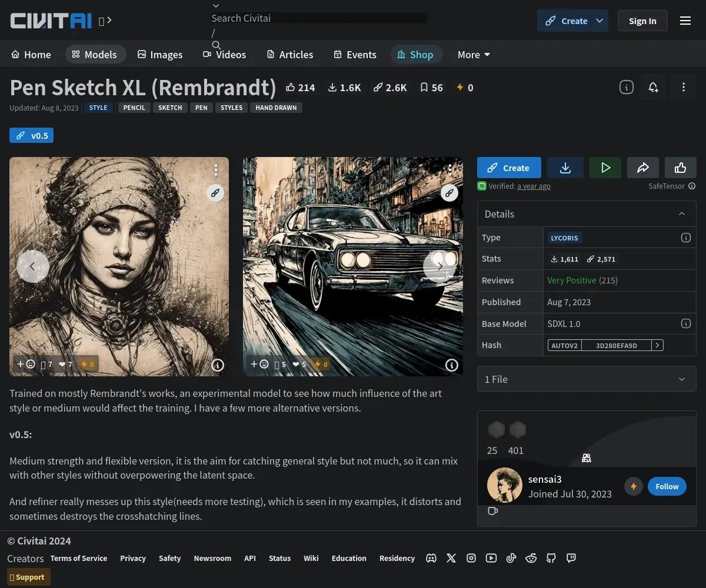Screen dimensions: 706x588
Task: Click the Sign In button
Action: click(x=642, y=21)
